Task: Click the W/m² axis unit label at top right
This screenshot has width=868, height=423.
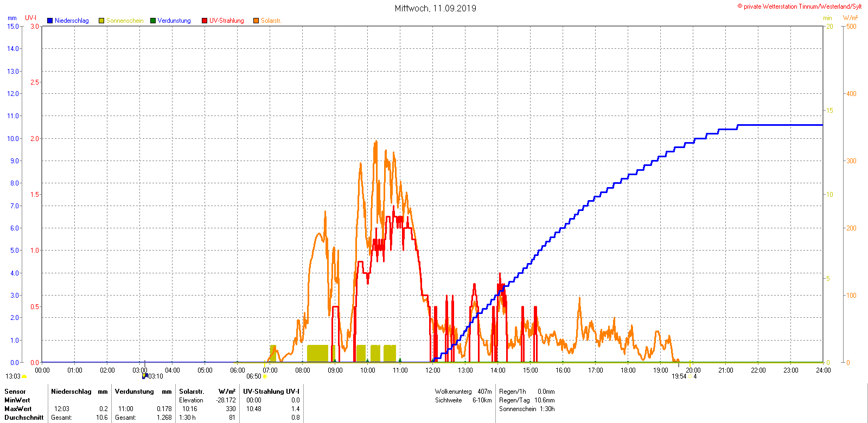Action: [851, 18]
